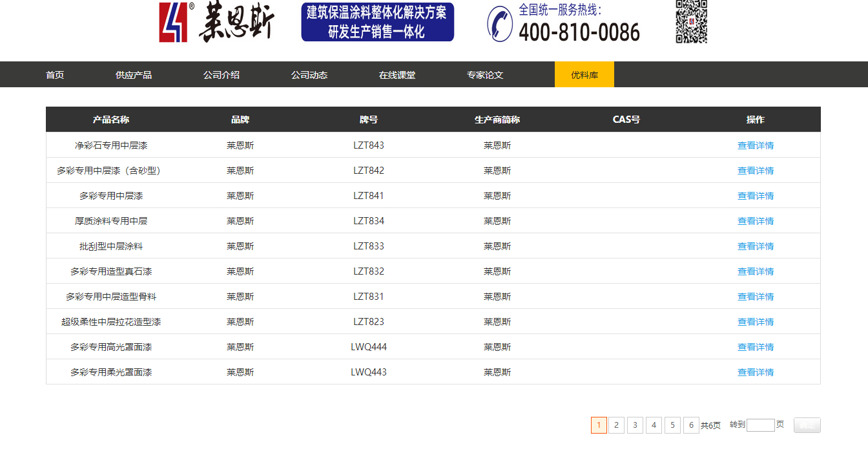Click product name 多彩专用造型真石漆
868x453 pixels.
pos(111,271)
